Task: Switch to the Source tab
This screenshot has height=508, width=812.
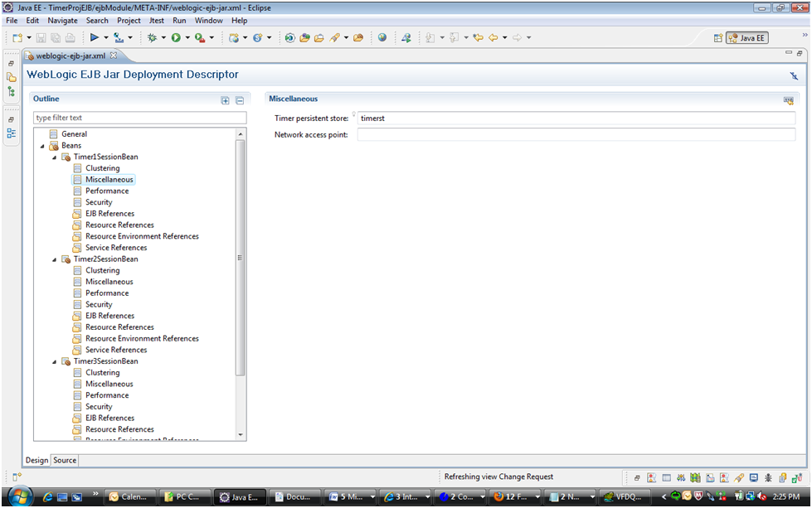Action: [x=64, y=460]
